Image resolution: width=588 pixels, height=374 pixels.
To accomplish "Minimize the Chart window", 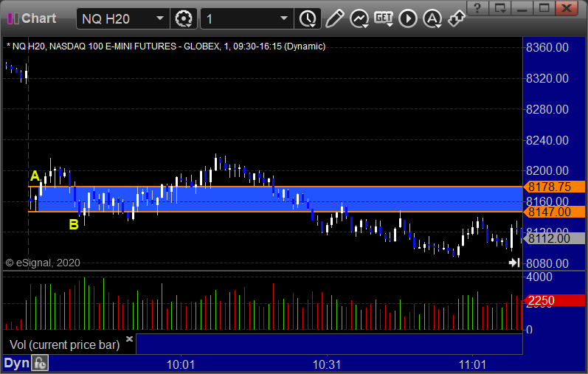I will coord(522,8).
